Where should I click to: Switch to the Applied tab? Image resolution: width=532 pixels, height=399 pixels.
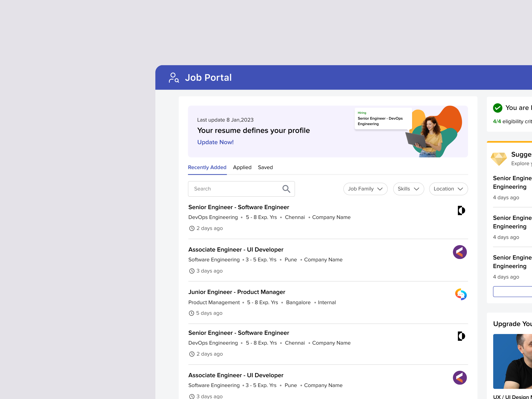[x=242, y=167]
